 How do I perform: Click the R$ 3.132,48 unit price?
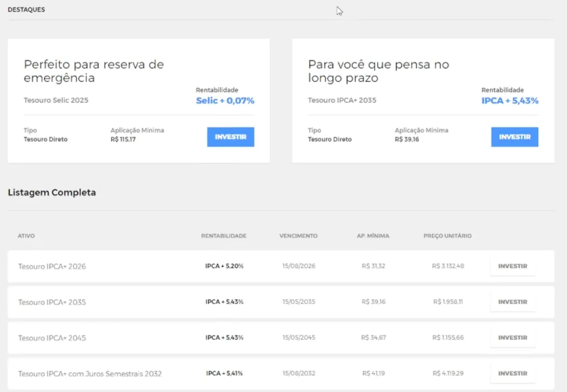[x=447, y=266]
